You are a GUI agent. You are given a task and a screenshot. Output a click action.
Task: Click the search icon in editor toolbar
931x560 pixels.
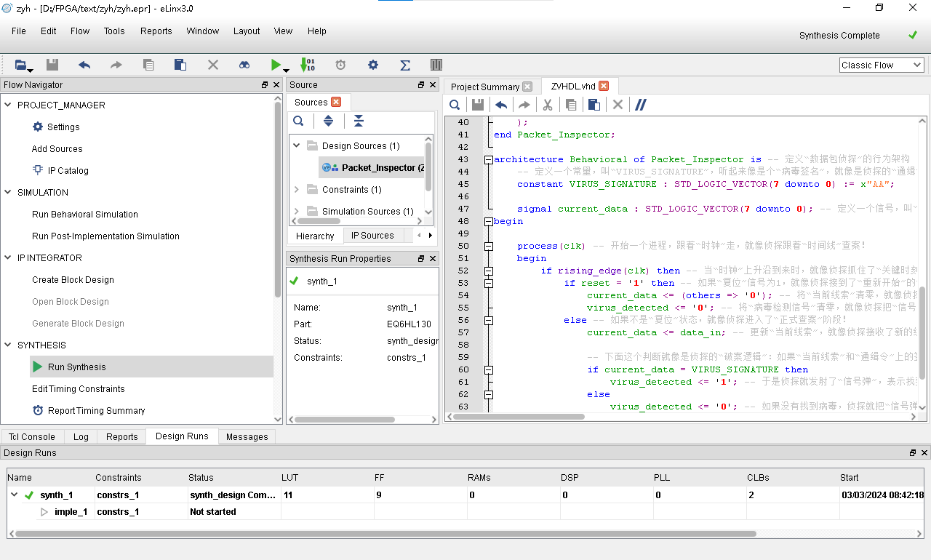(x=455, y=105)
